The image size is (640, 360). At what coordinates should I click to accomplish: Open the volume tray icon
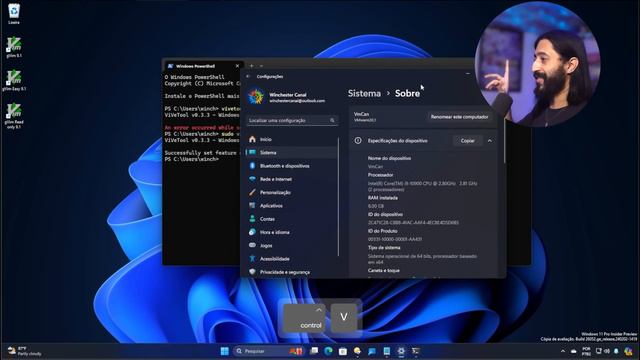[607, 351]
